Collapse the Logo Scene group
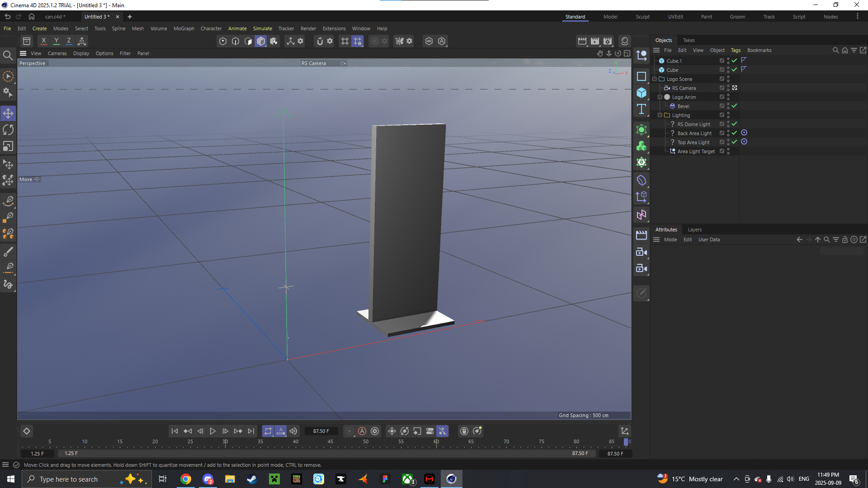Image resolution: width=868 pixels, height=488 pixels. click(x=654, y=79)
